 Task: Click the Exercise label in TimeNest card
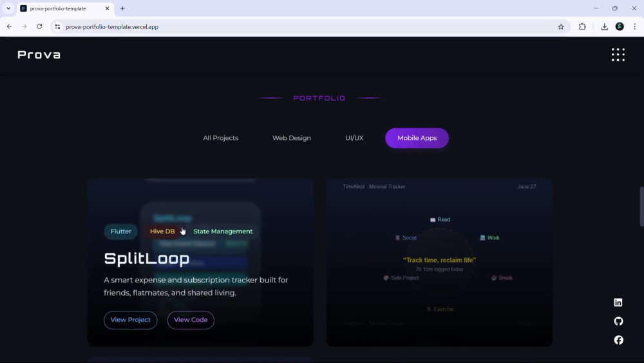pos(440,309)
